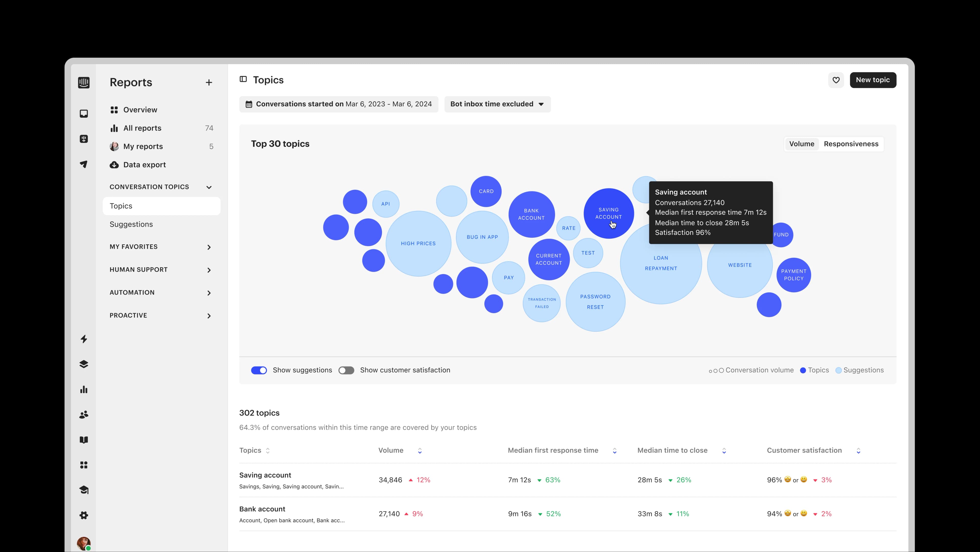The height and width of the screenshot is (552, 980).
Task: Select the Fin AI agent icon
Action: click(x=84, y=138)
